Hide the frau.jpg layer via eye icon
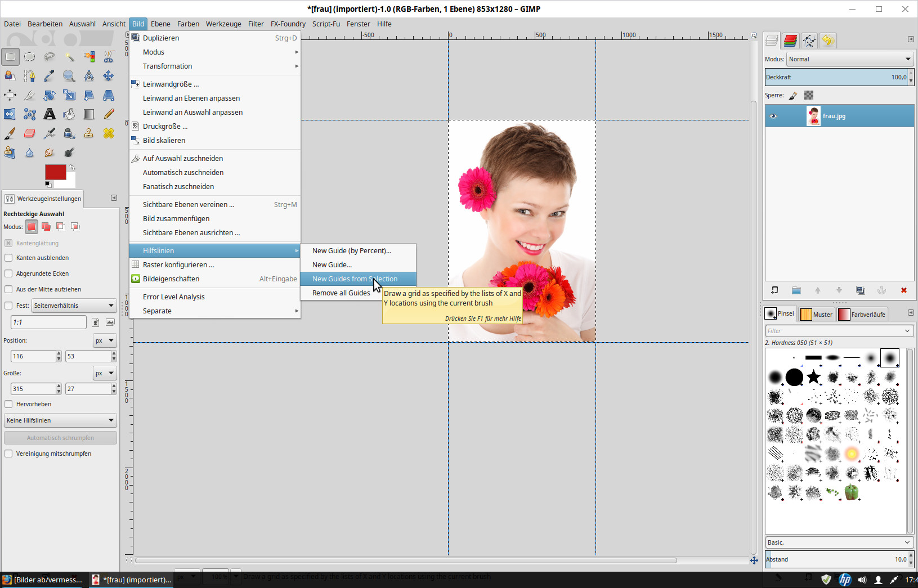 click(x=773, y=116)
